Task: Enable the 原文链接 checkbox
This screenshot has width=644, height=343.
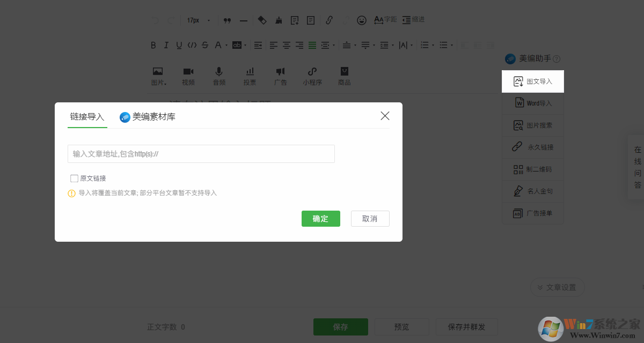Action: (x=74, y=178)
